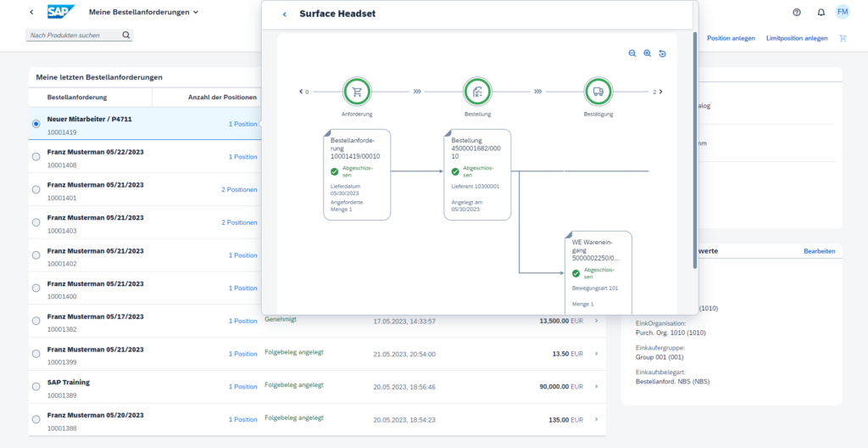Open Bestellanforderung 10001419/00010 card
Image resolution: width=868 pixels, height=448 pixels.
(x=357, y=175)
